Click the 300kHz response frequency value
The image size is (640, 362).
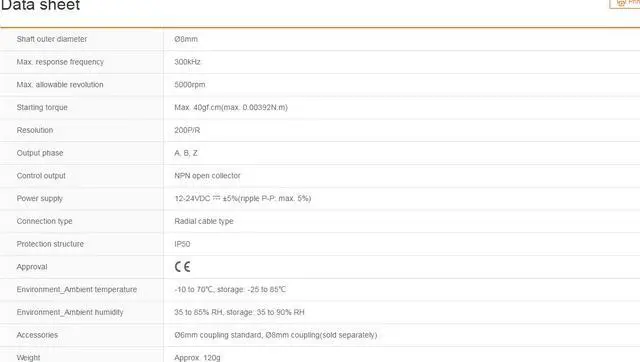(187, 62)
